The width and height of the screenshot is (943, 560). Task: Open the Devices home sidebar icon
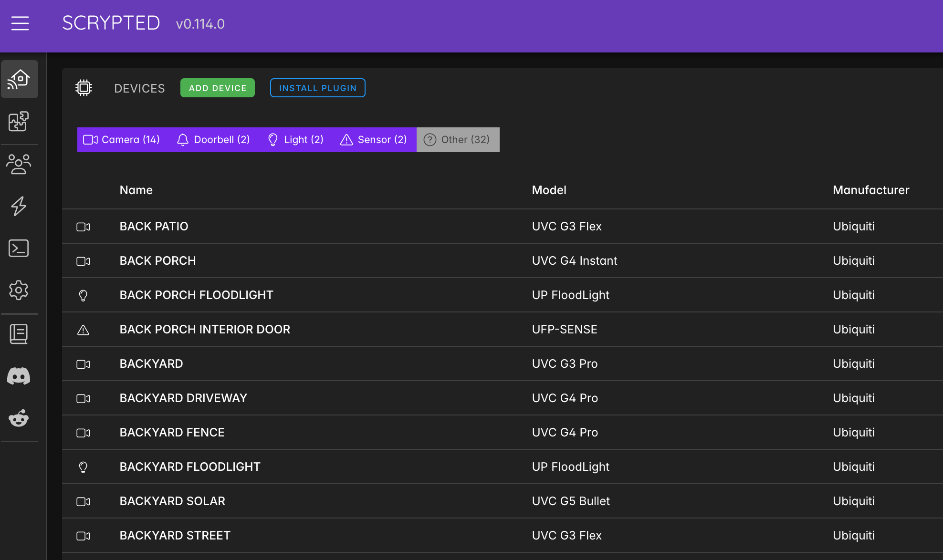coord(19,79)
